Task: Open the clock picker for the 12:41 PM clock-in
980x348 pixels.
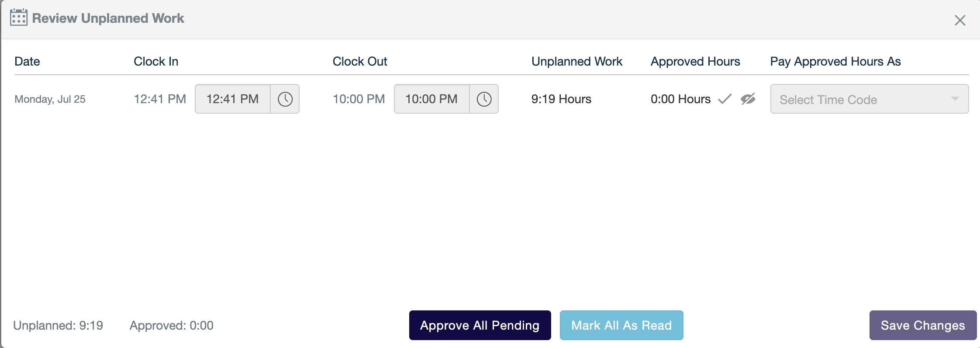Action: tap(286, 99)
